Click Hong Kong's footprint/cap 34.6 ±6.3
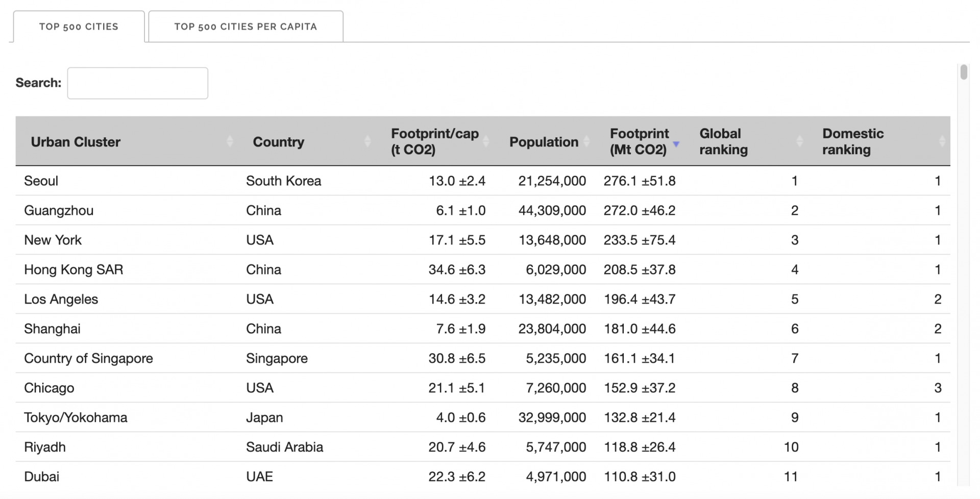The width and height of the screenshot is (980, 499). [x=457, y=269]
